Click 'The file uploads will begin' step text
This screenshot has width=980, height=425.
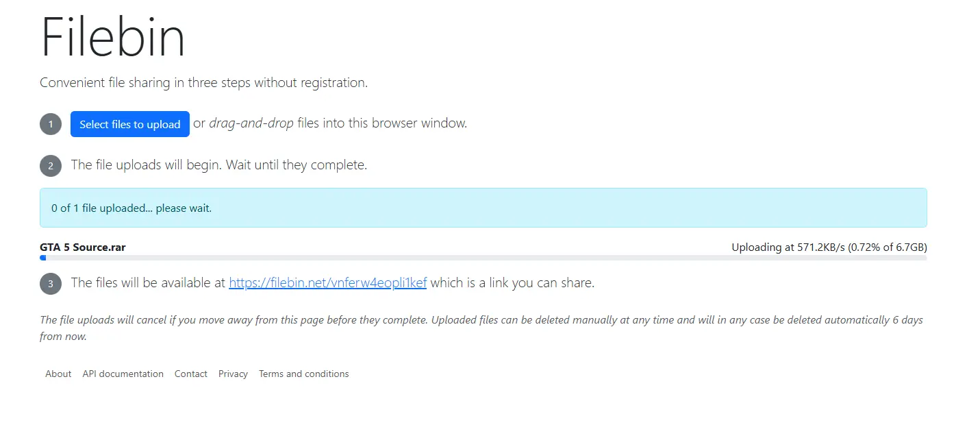click(219, 165)
